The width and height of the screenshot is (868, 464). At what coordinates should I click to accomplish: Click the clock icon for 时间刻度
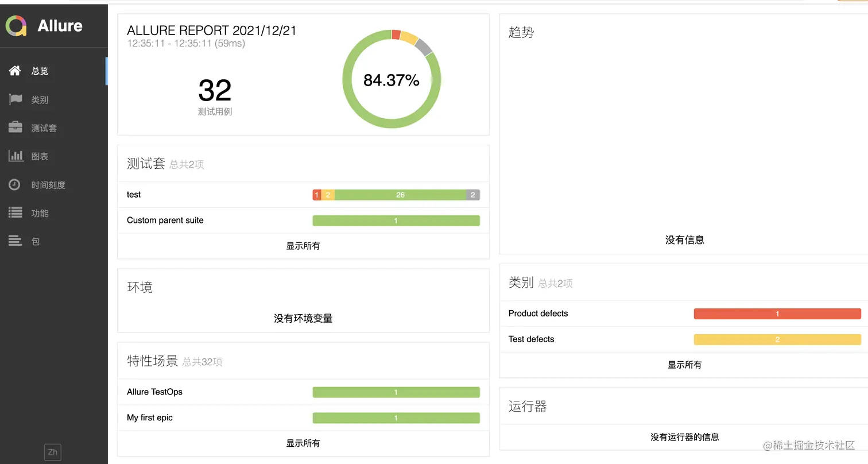pos(14,184)
